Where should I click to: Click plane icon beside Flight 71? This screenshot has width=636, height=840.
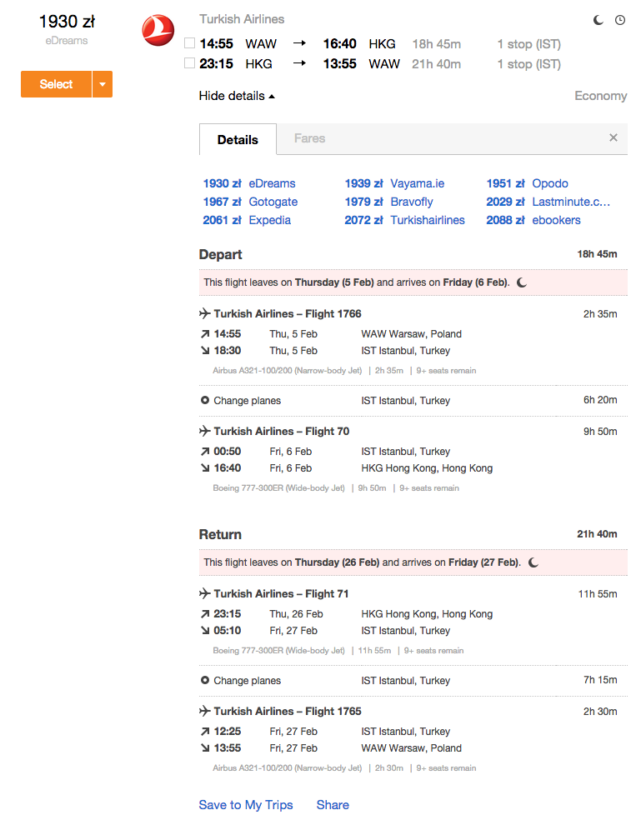205,593
